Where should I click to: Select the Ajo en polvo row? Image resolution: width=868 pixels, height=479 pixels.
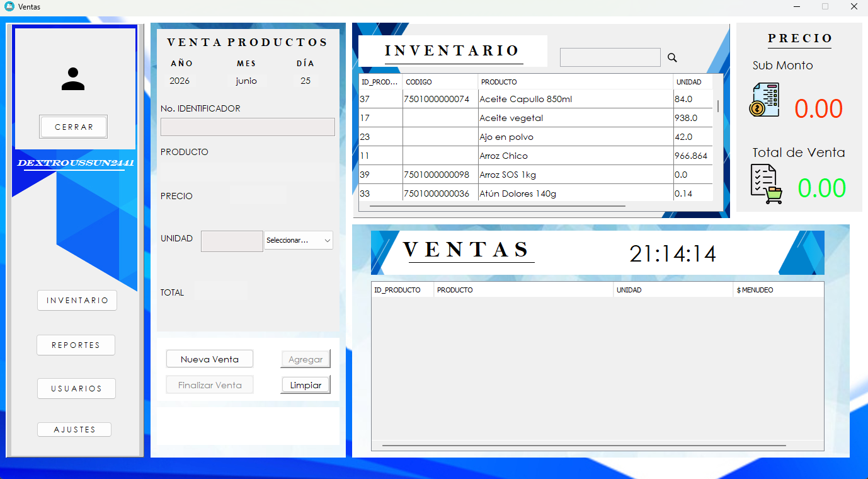(535, 137)
